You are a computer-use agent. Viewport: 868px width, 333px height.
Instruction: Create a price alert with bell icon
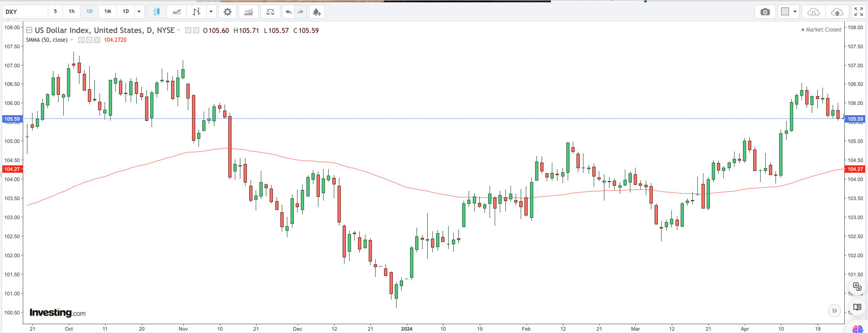[317, 12]
